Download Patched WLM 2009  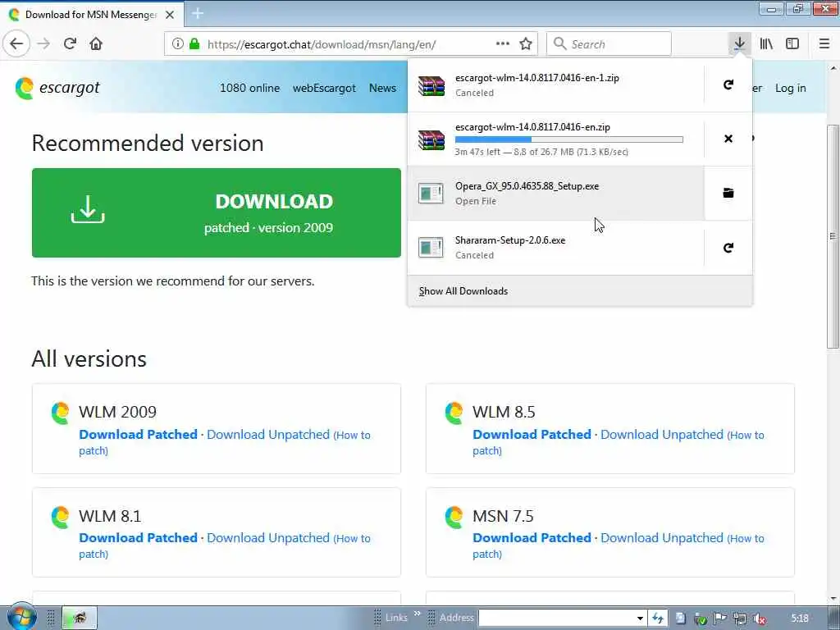[138, 435]
